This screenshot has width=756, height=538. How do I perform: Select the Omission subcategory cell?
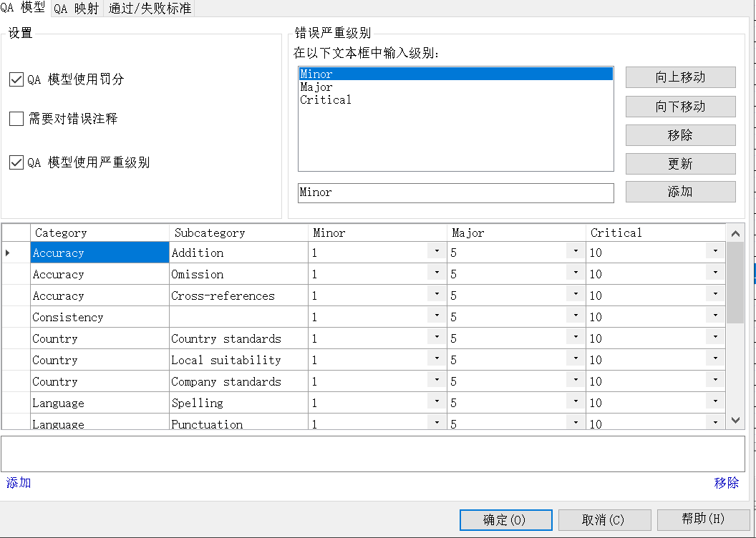(x=238, y=274)
